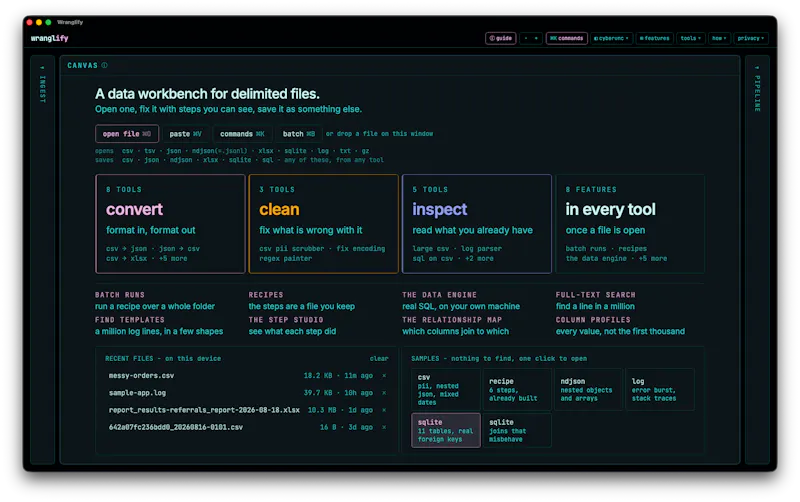Open the guide button in top bar

pyautogui.click(x=501, y=38)
